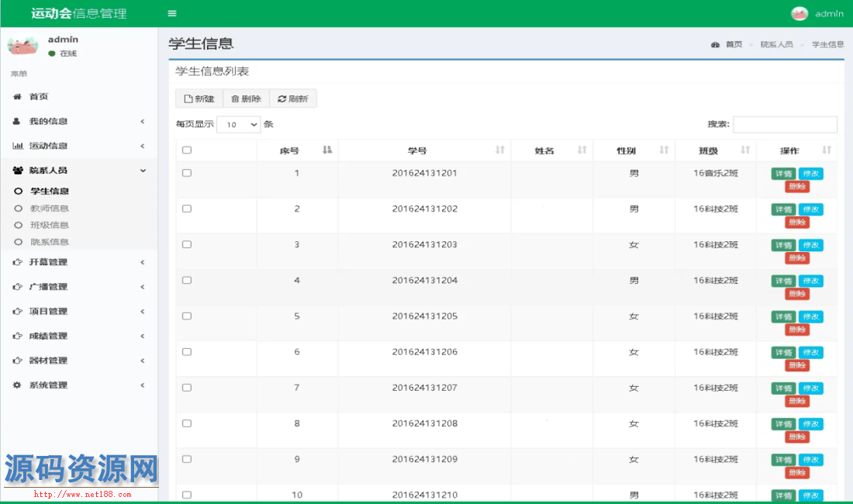Click hand icon beside 广播管理
Image resolution: width=853 pixels, height=504 pixels.
17,287
